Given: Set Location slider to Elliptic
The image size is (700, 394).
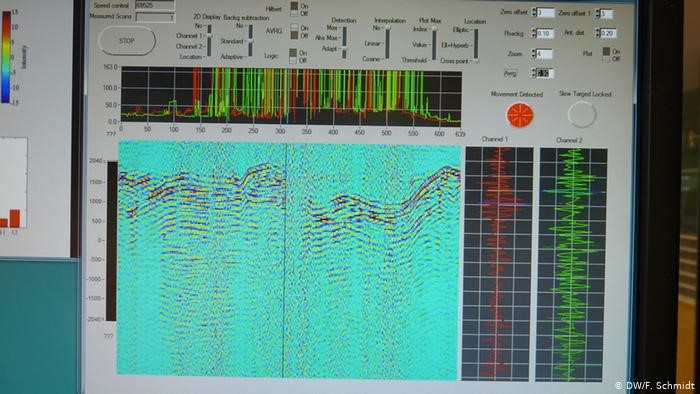Looking at the screenshot, I should click(x=476, y=30).
